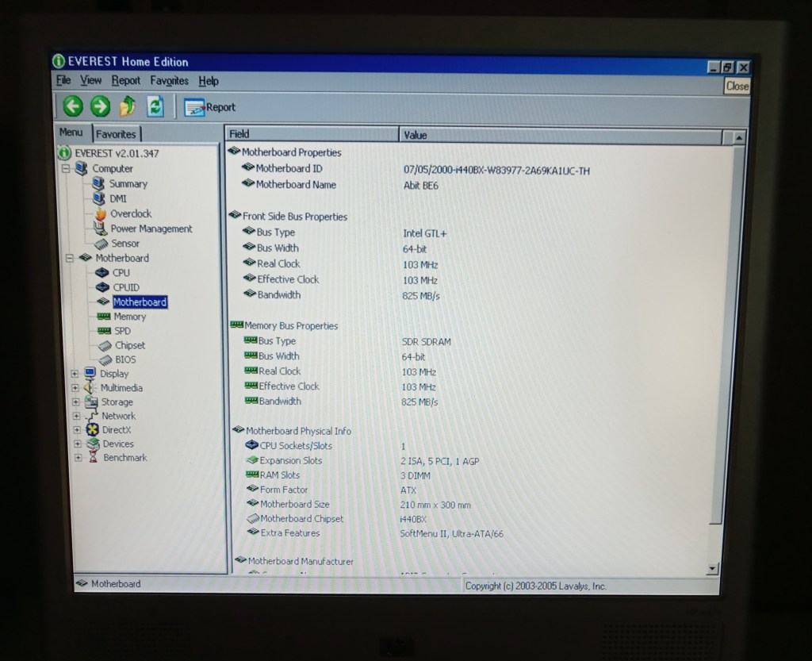Click the green Back arrow toolbar icon
812x661 pixels.
coord(73,106)
